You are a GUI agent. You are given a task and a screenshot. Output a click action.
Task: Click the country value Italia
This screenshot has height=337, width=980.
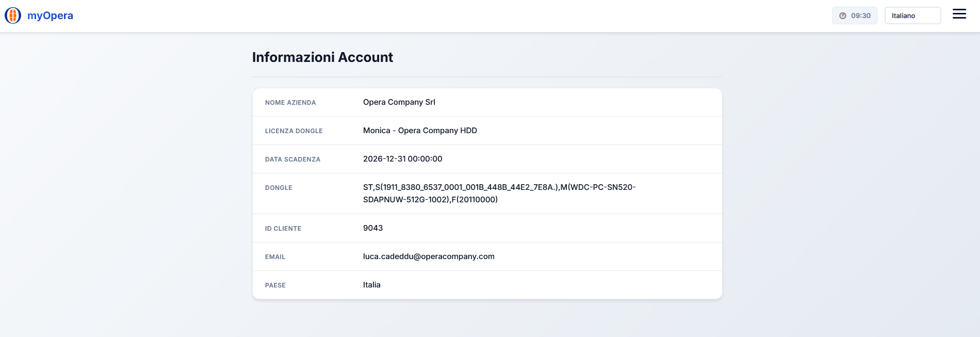371,285
